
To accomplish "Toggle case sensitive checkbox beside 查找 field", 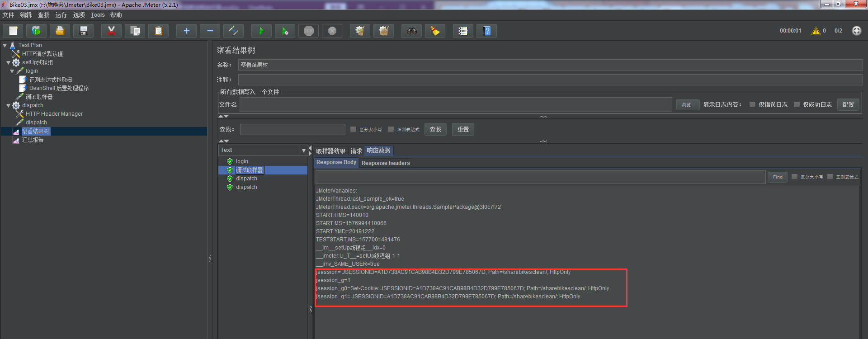I will [x=354, y=129].
